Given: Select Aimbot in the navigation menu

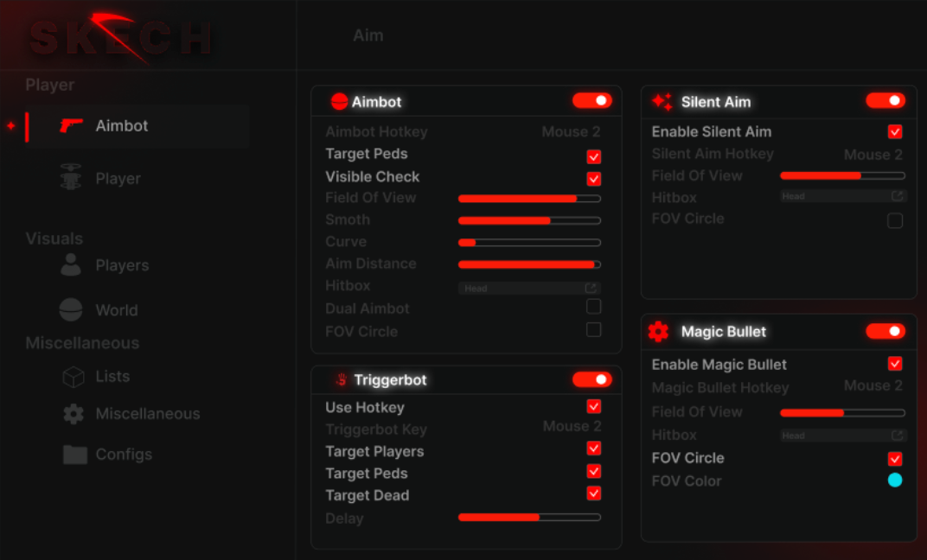Looking at the screenshot, I should coord(121,125).
